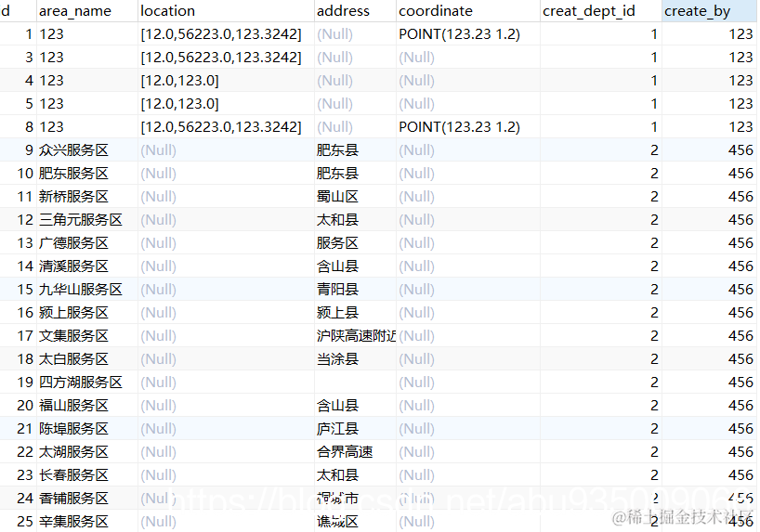Select address 当涂县 in row 18
Viewport: 760px width, 532px height.
pos(337,359)
